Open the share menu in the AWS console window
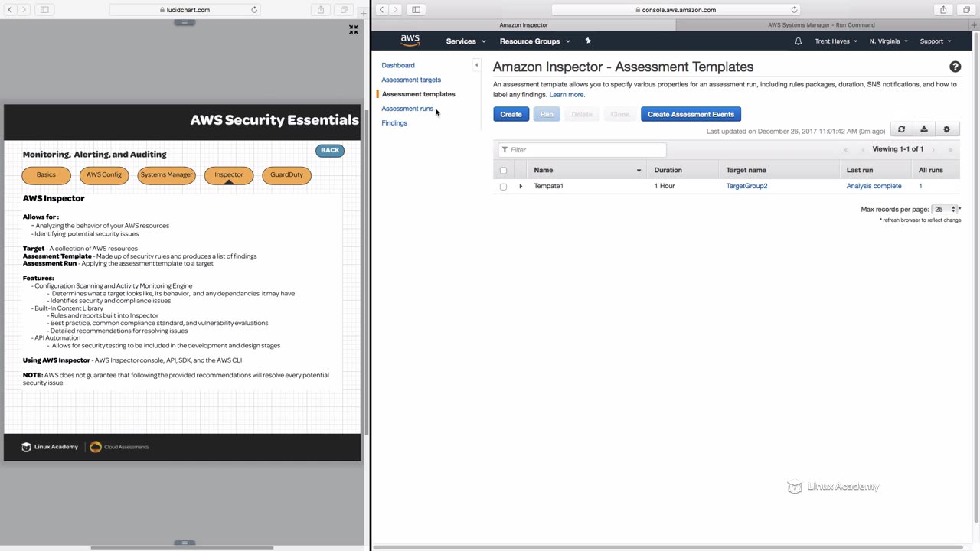 pos(943,10)
